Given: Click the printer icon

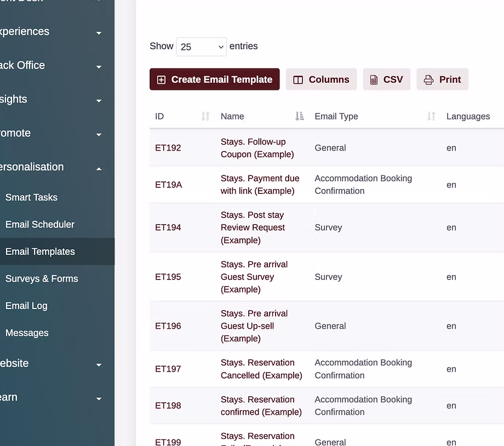Looking at the screenshot, I should pyautogui.click(x=428, y=80).
